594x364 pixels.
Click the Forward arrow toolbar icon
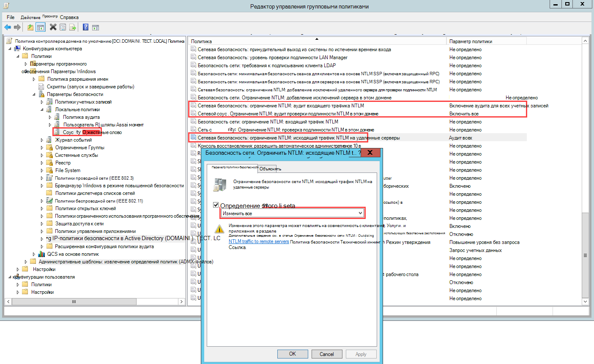point(17,27)
